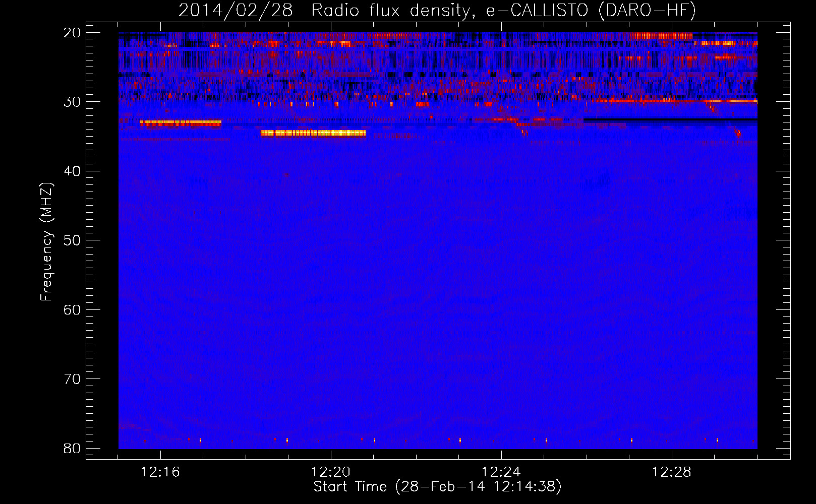This screenshot has height=504, width=816.
Task: Click the 60 MHz frequency tick label
Action: (72, 309)
